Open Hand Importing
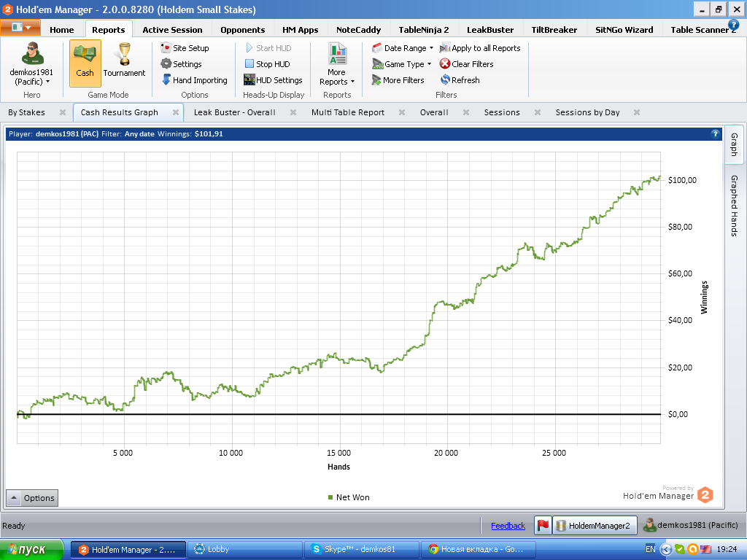The image size is (747, 560). coord(194,80)
